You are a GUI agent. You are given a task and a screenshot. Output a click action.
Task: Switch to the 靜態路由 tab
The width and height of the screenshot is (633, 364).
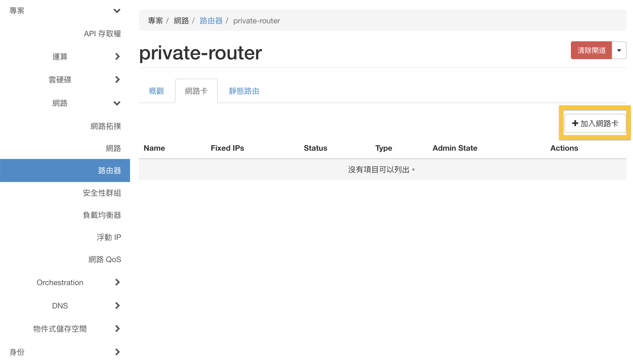click(244, 91)
